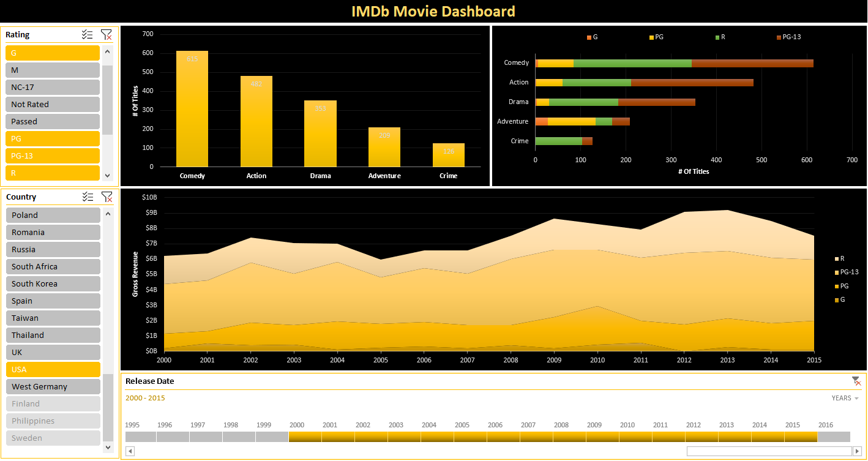The height and width of the screenshot is (461, 868).
Task: Select Not Rated in the Rating slicer
Action: (x=52, y=104)
